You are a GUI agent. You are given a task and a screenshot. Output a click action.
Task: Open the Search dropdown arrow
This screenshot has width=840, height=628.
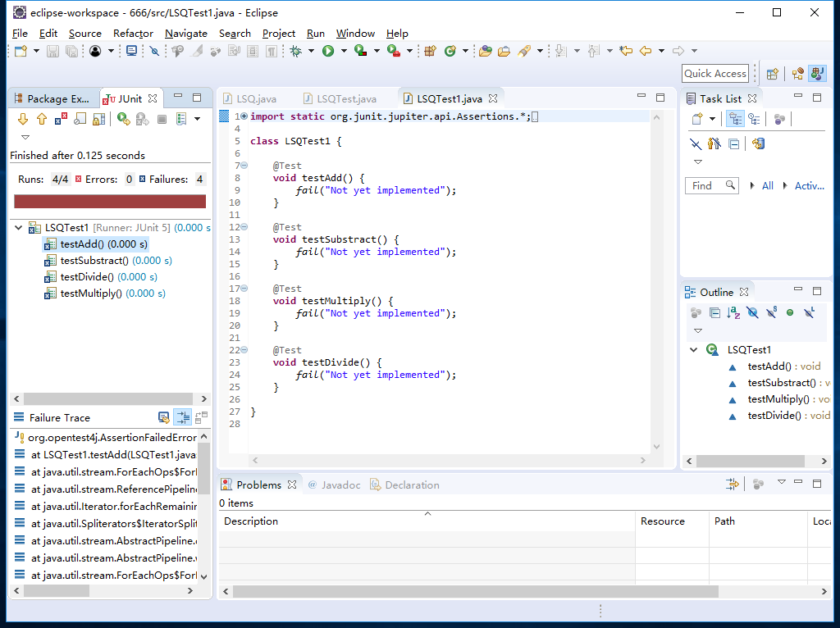[x=540, y=51]
